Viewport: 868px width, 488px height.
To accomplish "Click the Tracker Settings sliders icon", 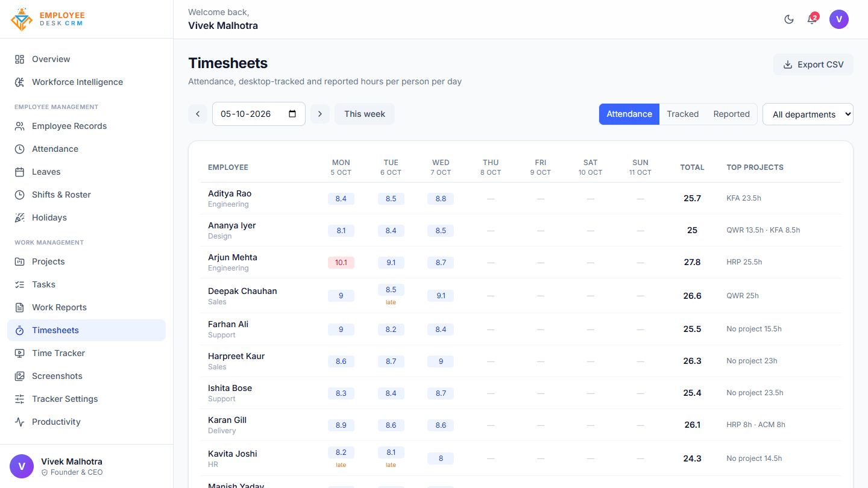I will (20, 399).
